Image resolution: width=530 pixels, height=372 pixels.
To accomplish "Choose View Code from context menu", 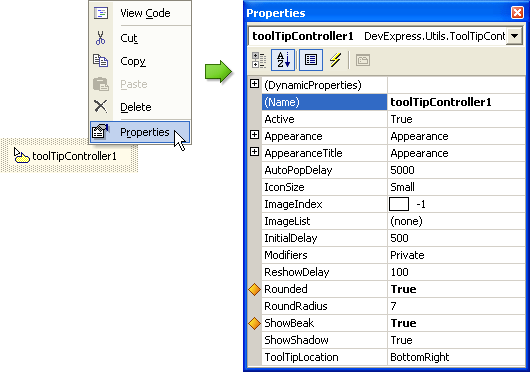I will [x=145, y=13].
